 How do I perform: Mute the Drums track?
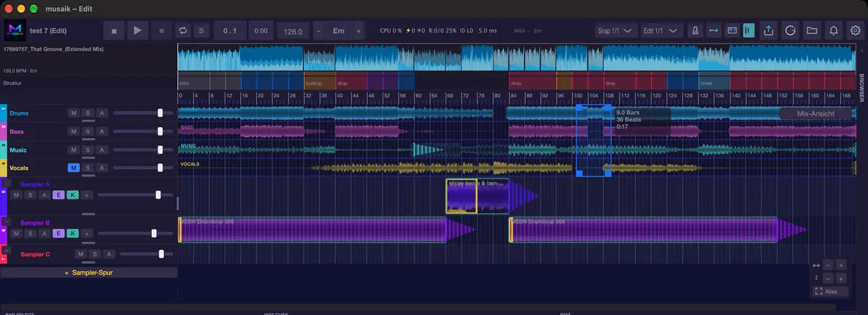click(x=73, y=113)
